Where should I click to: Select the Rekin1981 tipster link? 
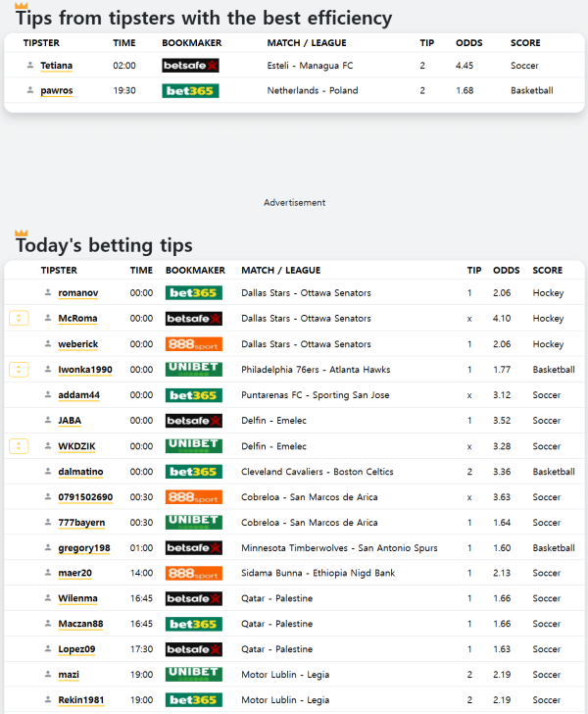click(81, 700)
